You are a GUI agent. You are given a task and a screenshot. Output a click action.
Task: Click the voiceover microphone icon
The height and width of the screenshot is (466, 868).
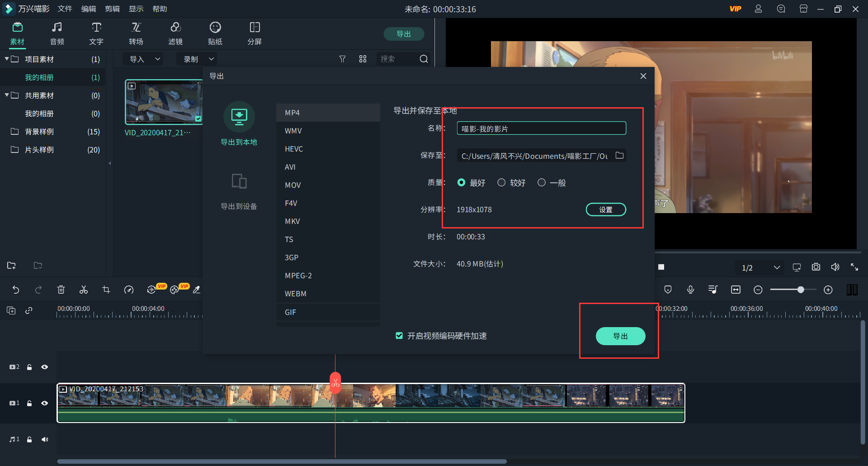(x=690, y=290)
